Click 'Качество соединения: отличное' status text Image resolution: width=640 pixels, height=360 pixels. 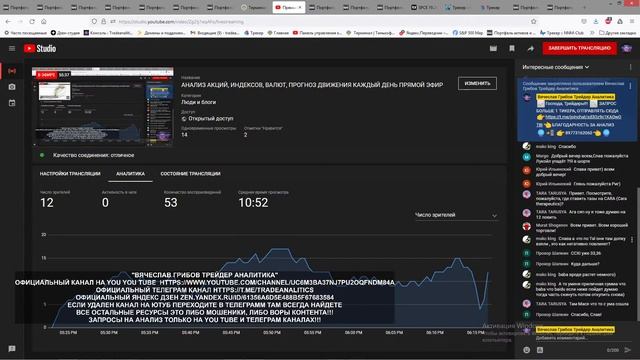click(x=93, y=155)
